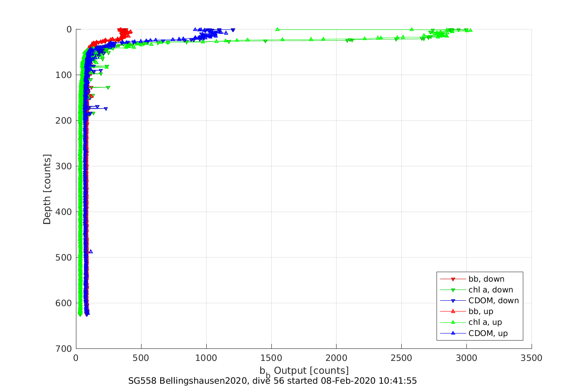Click y-axis tick label 100
The height and width of the screenshot is (392, 588).
pyautogui.click(x=64, y=75)
